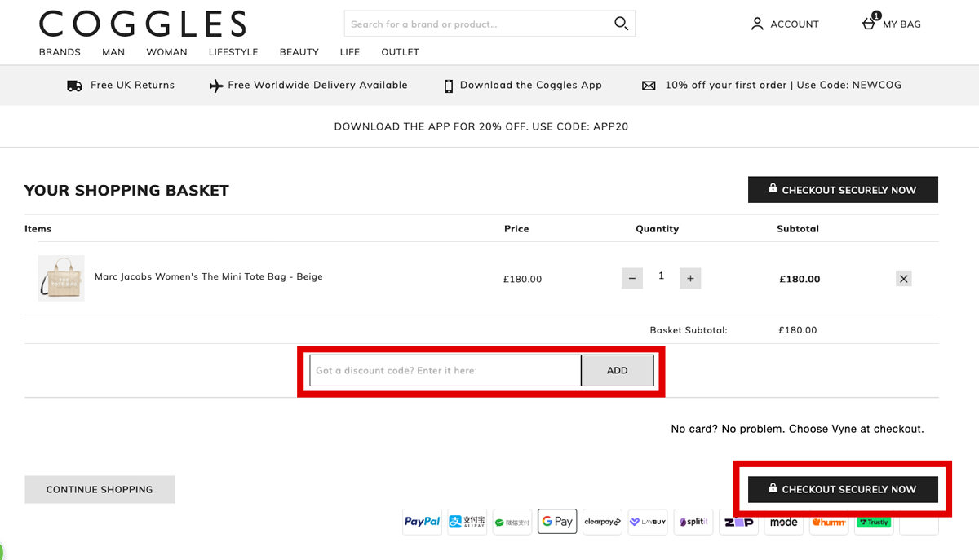The image size is (979, 560).
Task: Click the Google Pay payment icon
Action: point(557,522)
